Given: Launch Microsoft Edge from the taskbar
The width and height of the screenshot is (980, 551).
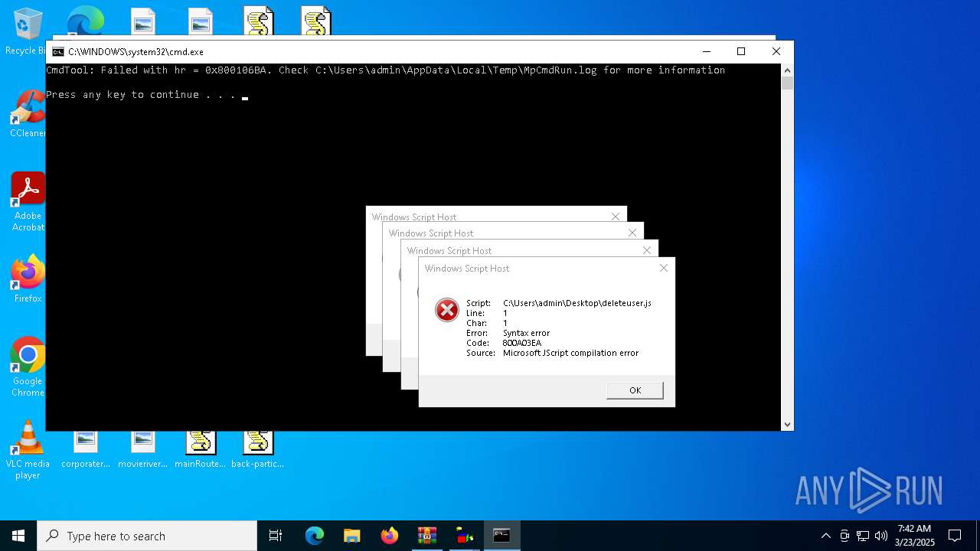Looking at the screenshot, I should tap(315, 536).
